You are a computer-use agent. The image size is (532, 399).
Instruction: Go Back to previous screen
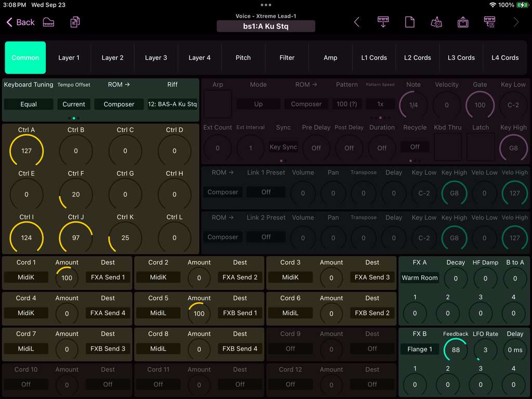coord(20,22)
